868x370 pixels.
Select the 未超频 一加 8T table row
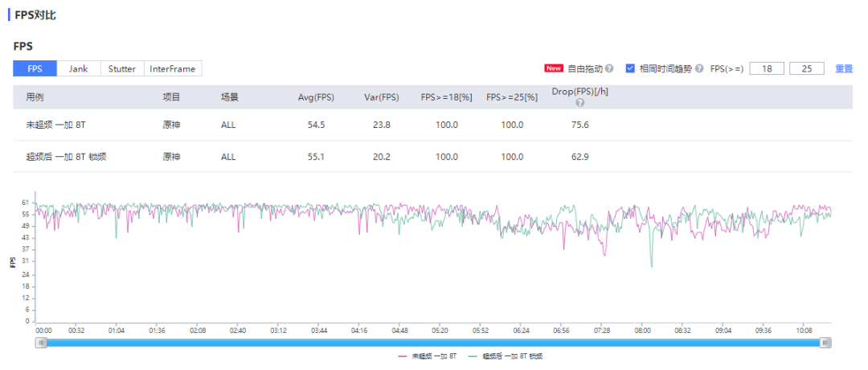[x=55, y=125]
